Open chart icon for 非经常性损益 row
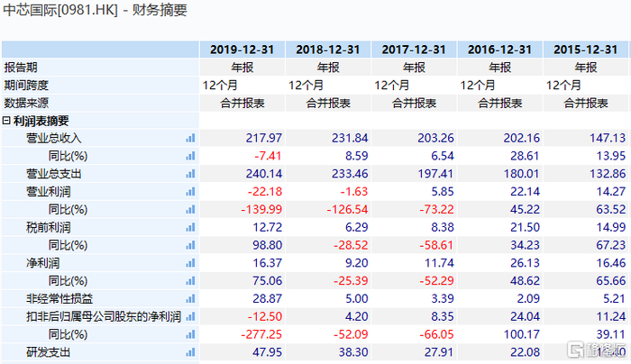The image size is (631, 364). pos(190,299)
